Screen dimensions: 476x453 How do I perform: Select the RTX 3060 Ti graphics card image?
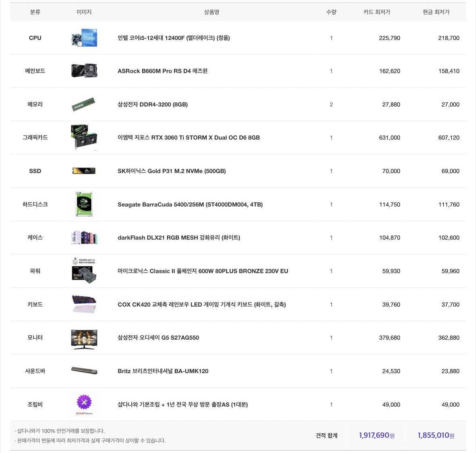(x=84, y=138)
